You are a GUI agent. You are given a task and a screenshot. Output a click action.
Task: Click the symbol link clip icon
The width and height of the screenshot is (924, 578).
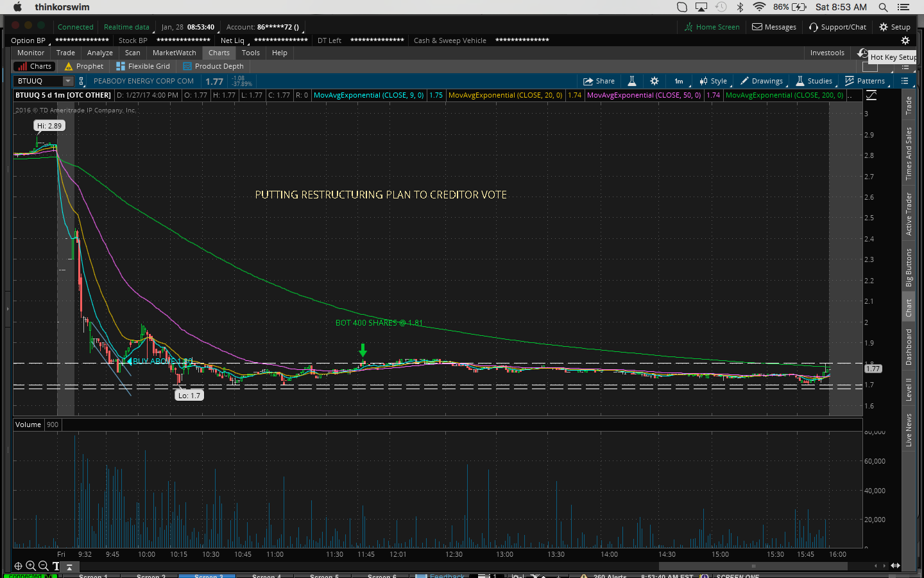coord(81,81)
